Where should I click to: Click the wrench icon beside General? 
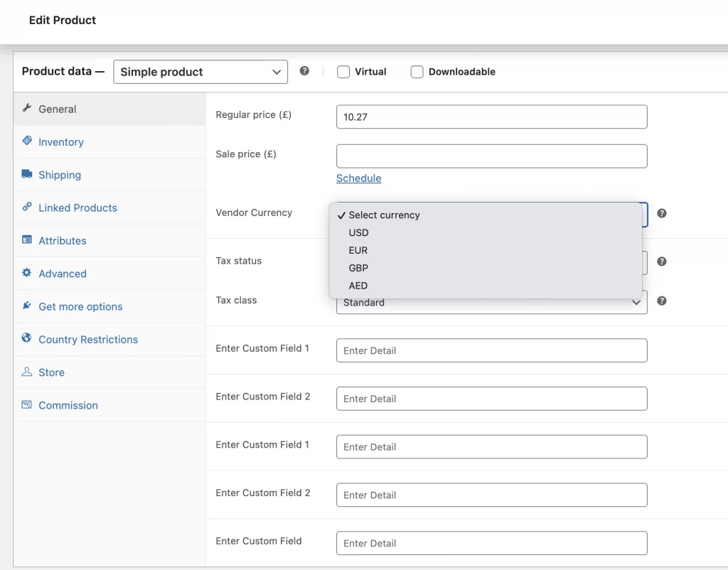tap(27, 109)
